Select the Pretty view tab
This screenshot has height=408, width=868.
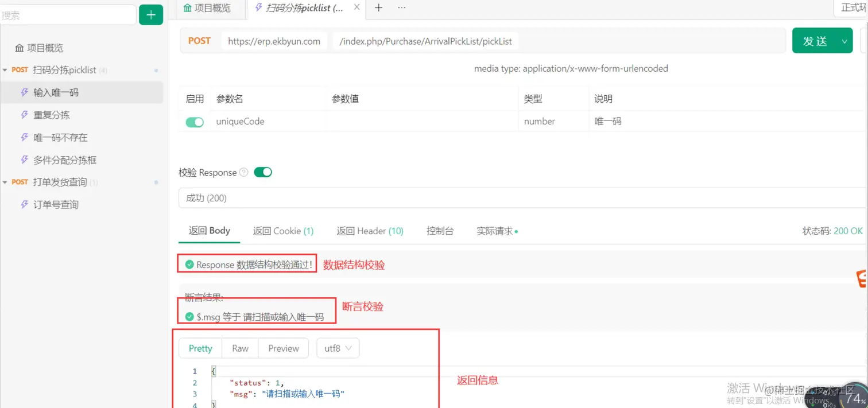pyautogui.click(x=200, y=348)
